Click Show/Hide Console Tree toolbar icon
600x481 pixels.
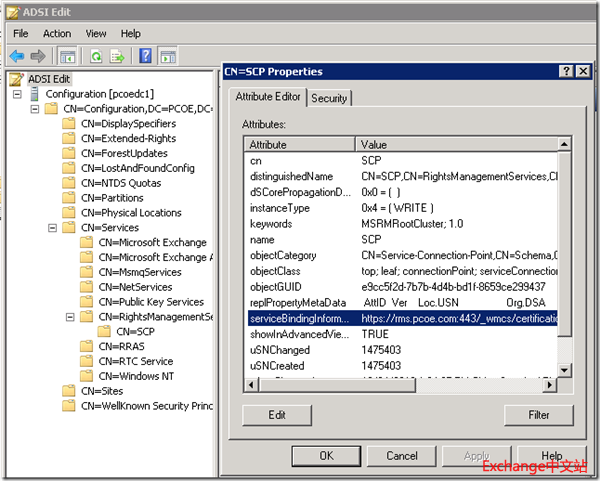pos(67,56)
